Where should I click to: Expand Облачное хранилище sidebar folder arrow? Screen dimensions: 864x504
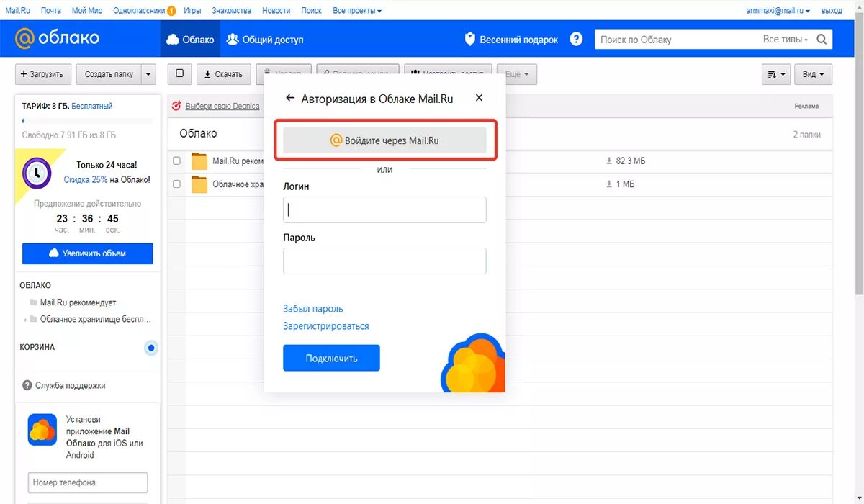click(25, 319)
